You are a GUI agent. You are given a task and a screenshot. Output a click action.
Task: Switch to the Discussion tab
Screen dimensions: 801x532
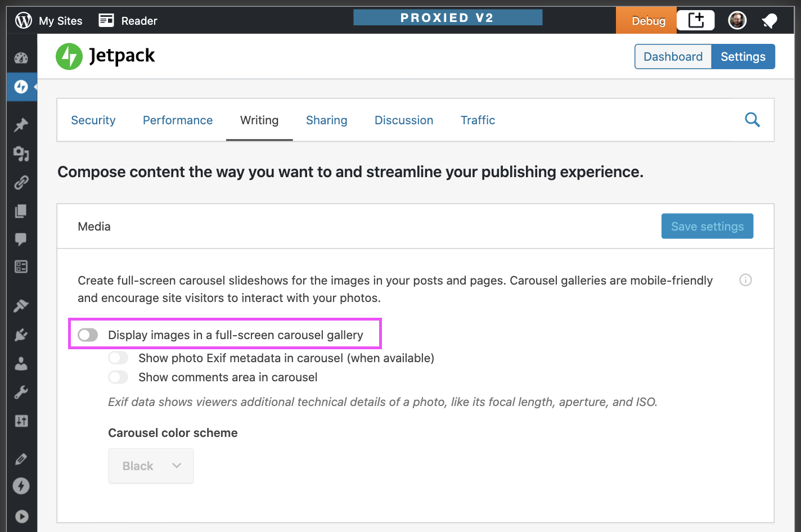[x=404, y=120]
